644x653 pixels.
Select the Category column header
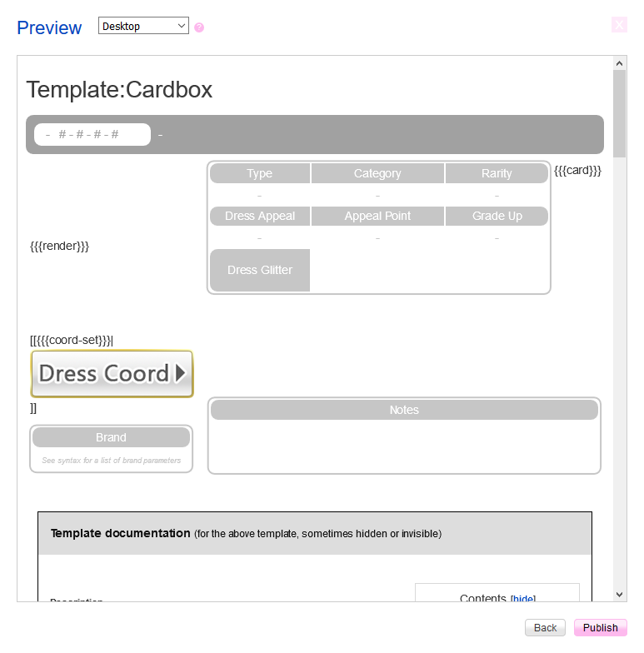click(377, 173)
